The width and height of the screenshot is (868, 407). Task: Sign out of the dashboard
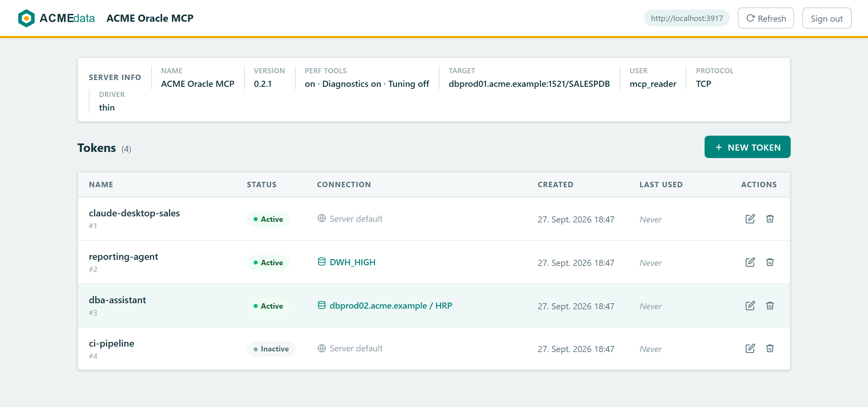coord(827,18)
